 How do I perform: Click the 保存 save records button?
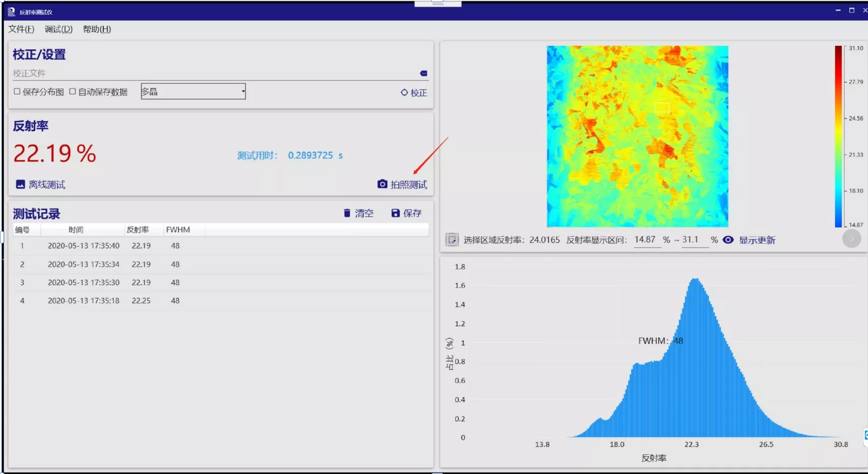tap(406, 213)
